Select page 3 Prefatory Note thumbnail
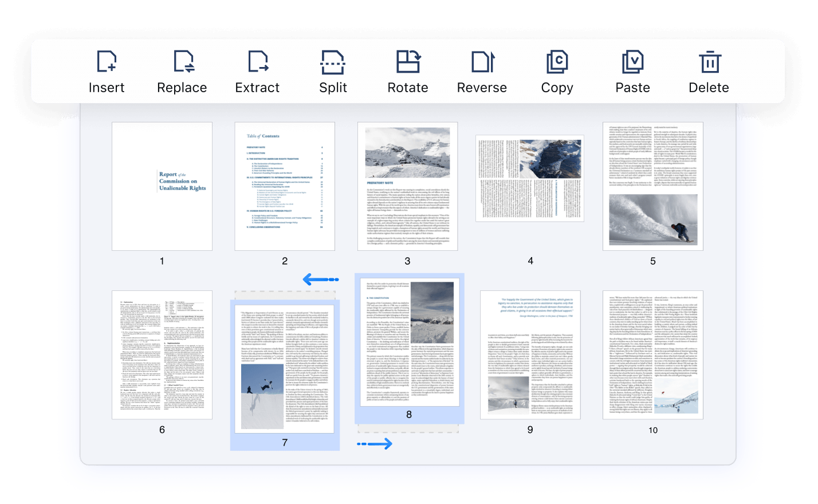Image resolution: width=818 pixels, height=504 pixels. (407, 186)
